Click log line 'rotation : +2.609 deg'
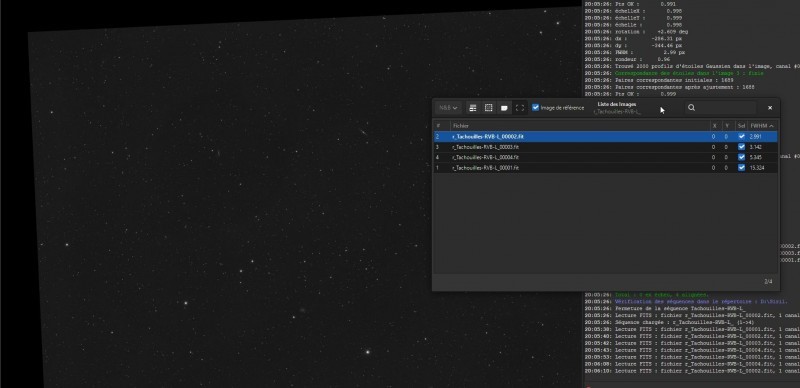The width and height of the screenshot is (800, 388). [x=637, y=32]
